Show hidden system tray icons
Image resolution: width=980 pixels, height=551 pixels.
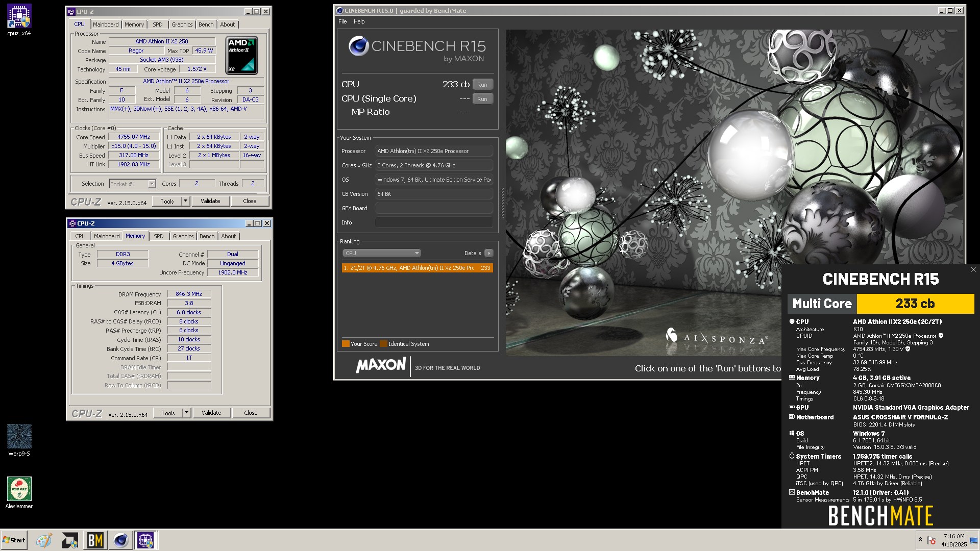[920, 540]
